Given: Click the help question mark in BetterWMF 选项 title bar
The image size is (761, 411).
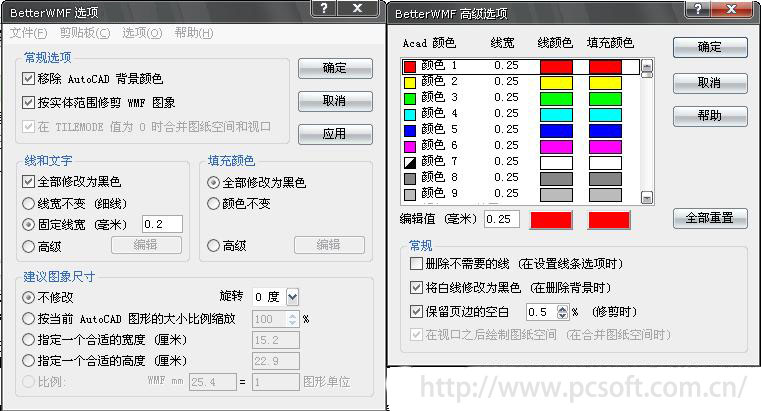Looking at the screenshot, I should pos(319,9).
